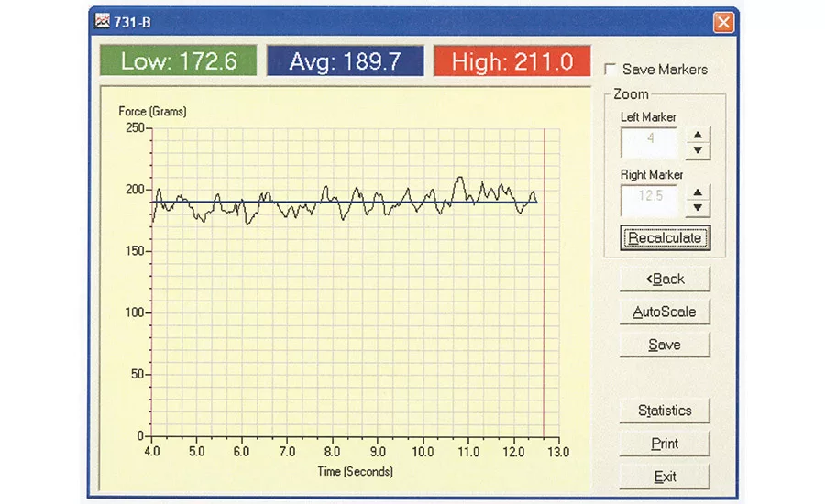Increase Right Marker with the up arrow
This screenshot has height=504, width=825.
tap(698, 192)
